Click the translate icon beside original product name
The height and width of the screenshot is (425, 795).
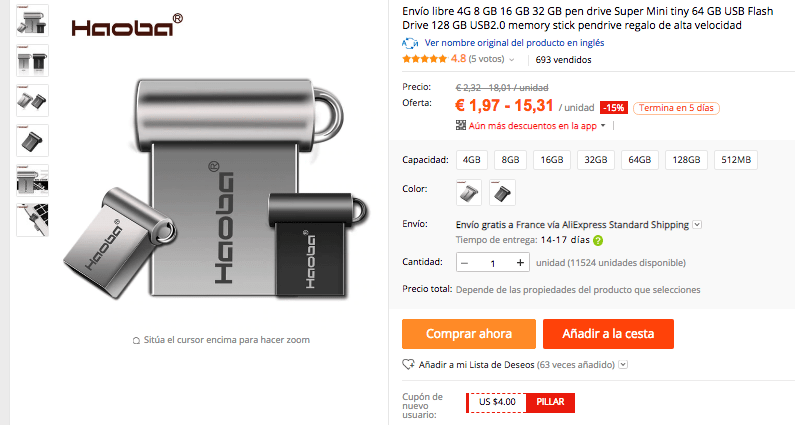coord(410,43)
